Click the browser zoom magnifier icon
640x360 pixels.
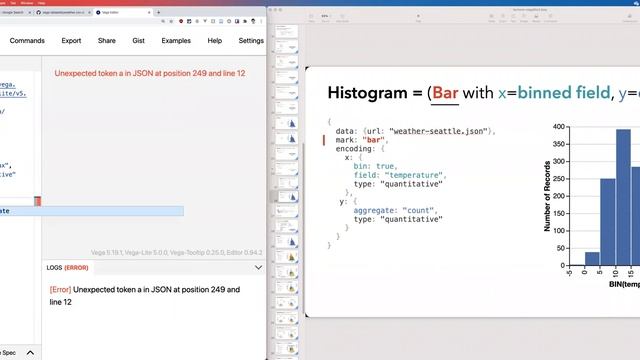[x=163, y=21]
